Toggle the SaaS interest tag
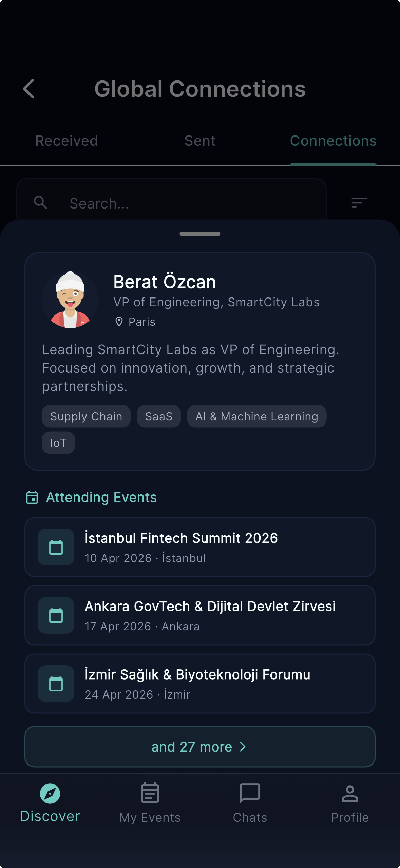400x868 pixels. point(159,416)
